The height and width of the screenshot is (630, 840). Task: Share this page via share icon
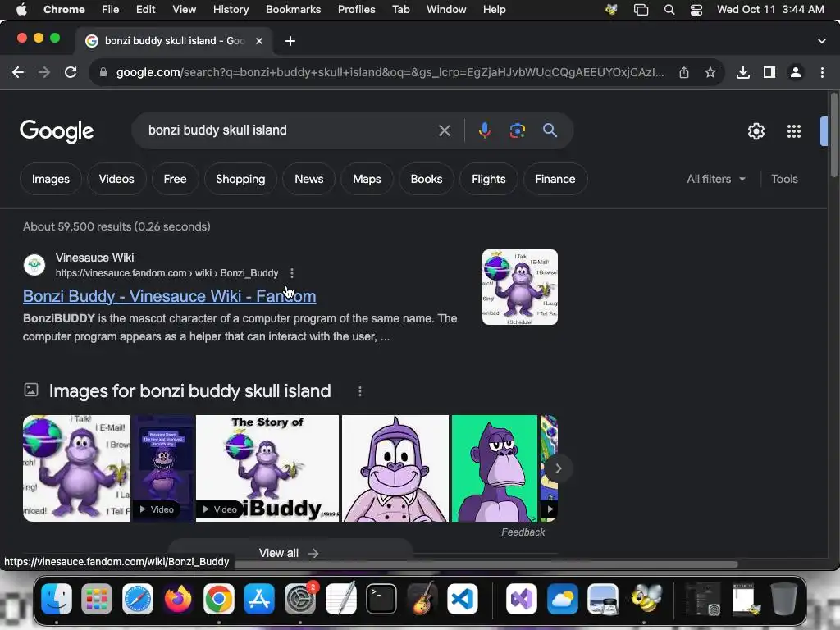[x=684, y=72]
